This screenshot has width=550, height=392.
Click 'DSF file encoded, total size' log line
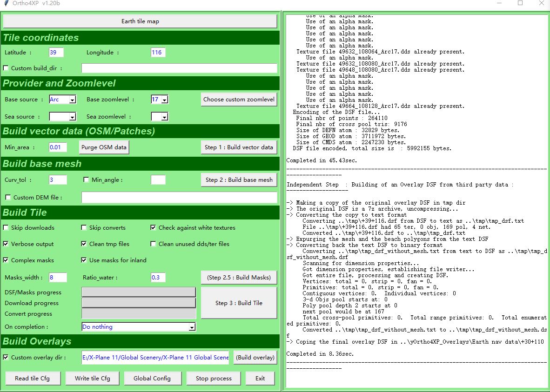click(x=372, y=148)
